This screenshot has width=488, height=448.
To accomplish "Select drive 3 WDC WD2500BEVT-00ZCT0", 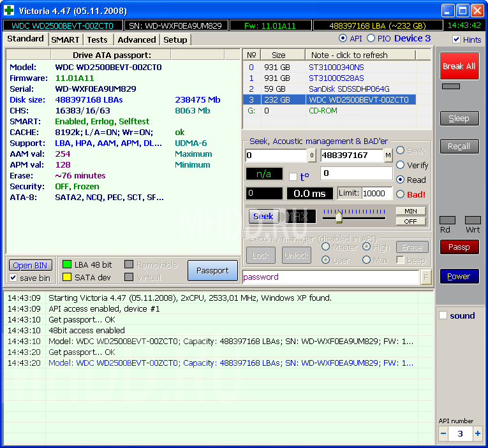I will tap(329, 100).
